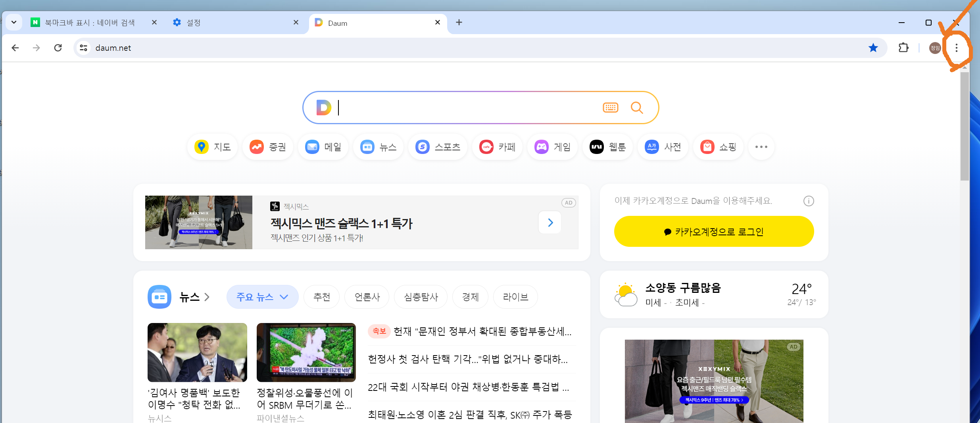
Task: Open the virtual keyboard in Daum search
Action: pos(610,108)
